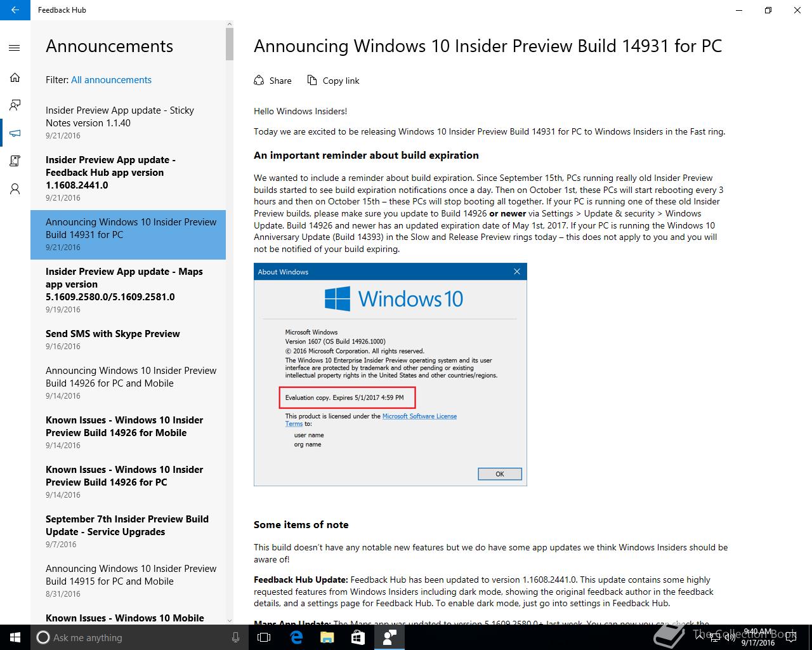Click the Announcements heading
The image size is (812, 650).
pyautogui.click(x=109, y=46)
